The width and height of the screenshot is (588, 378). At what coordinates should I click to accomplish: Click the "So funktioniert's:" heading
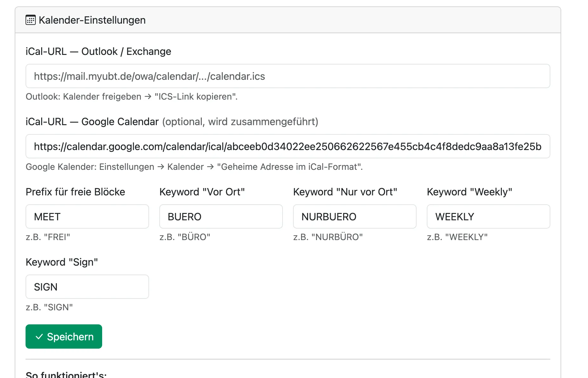click(66, 374)
